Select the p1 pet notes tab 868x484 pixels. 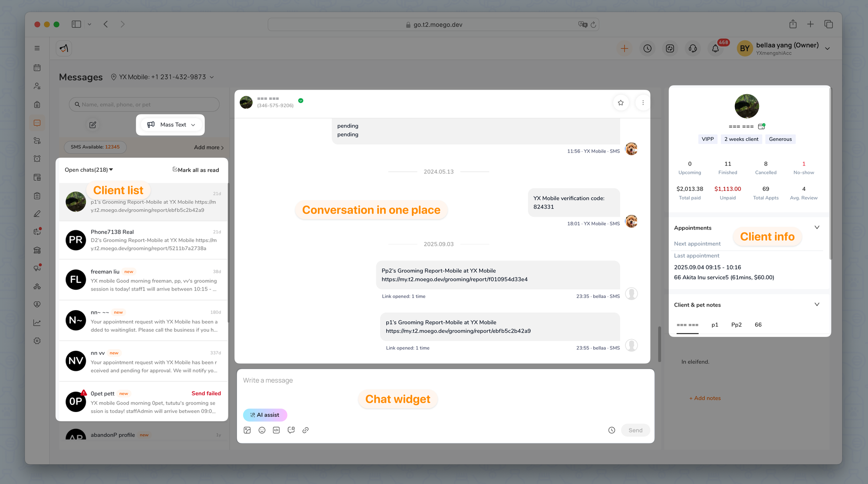click(714, 325)
